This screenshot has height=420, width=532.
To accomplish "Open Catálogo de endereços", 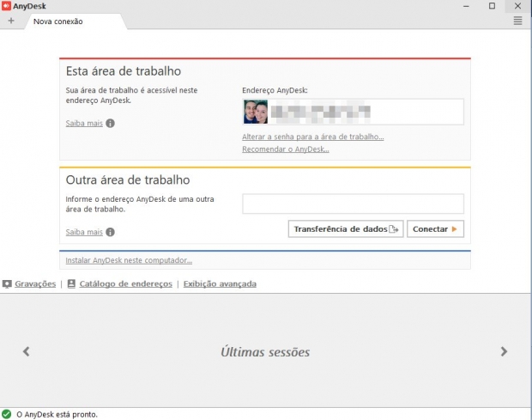I will point(126,283).
